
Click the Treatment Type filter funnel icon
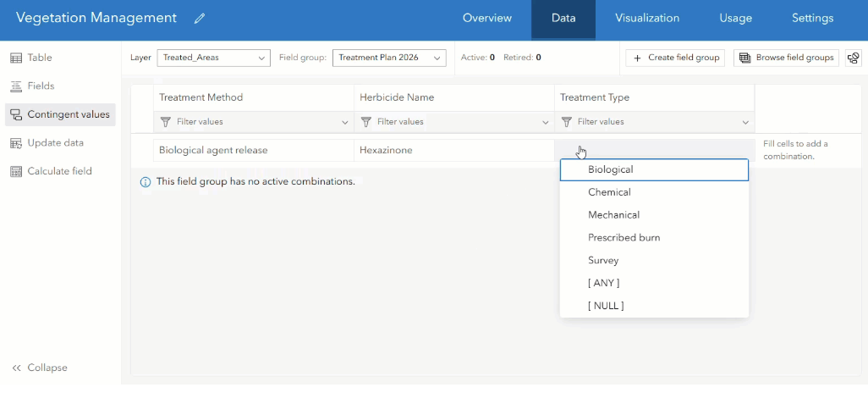[x=566, y=122]
